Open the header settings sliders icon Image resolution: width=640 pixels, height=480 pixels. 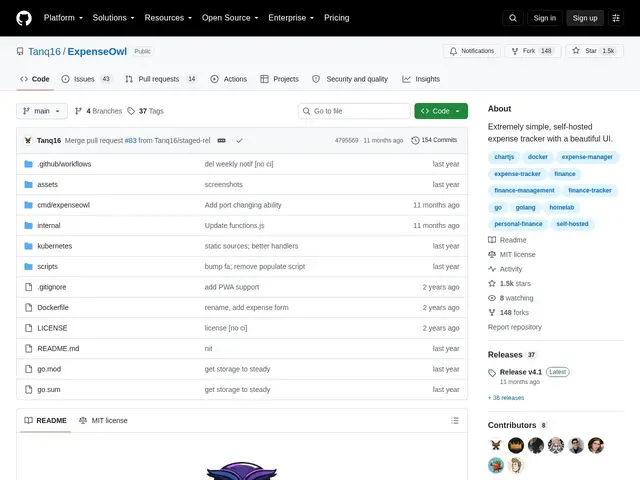(x=616, y=18)
